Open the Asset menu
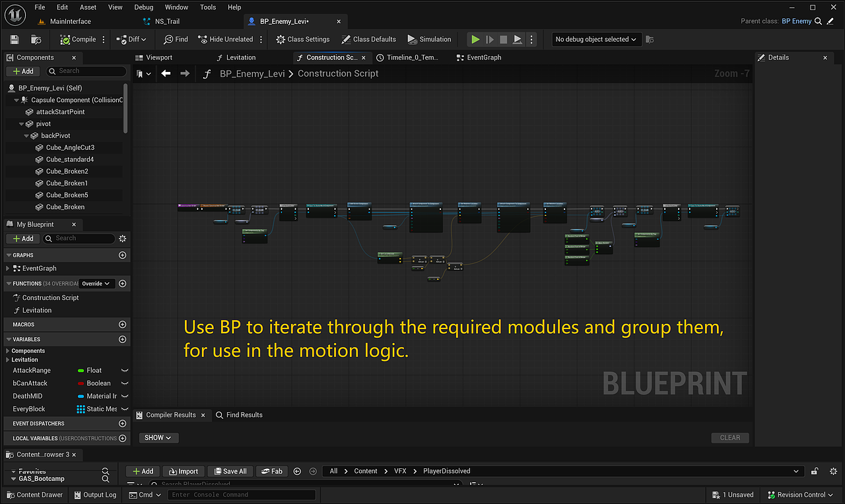The height and width of the screenshot is (504, 845). click(x=88, y=7)
